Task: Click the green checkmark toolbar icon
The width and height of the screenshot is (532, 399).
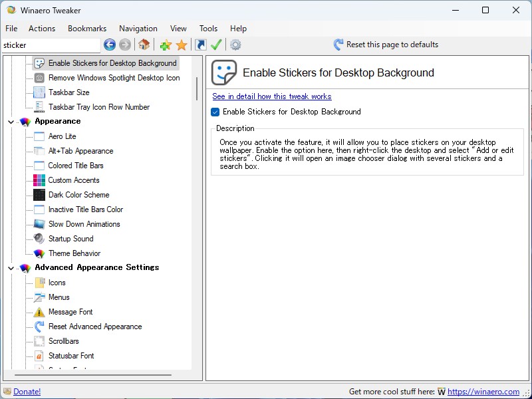Action: [216, 45]
